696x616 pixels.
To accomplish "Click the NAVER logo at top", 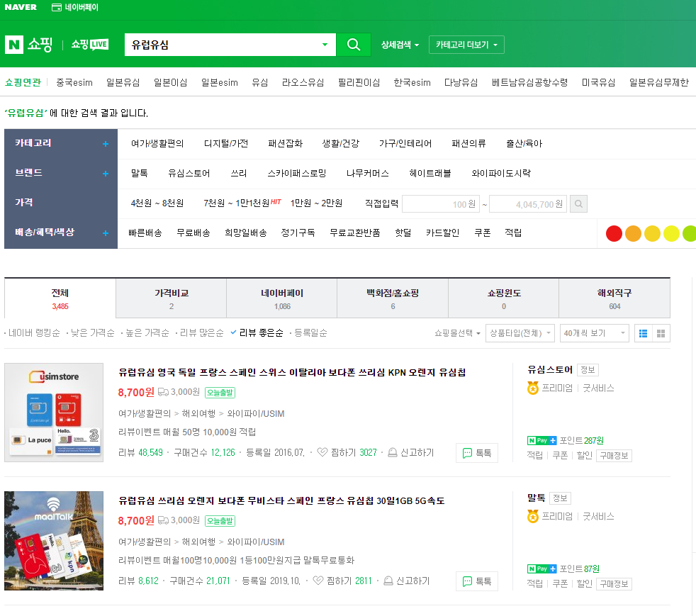I will [x=21, y=7].
